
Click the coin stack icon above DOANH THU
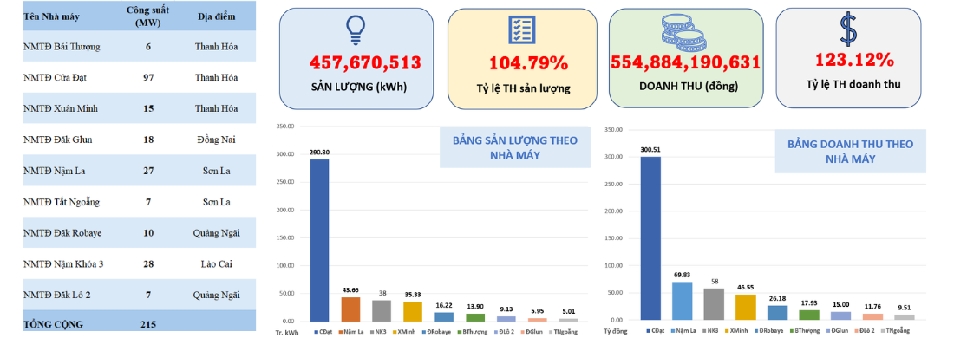pos(683,32)
